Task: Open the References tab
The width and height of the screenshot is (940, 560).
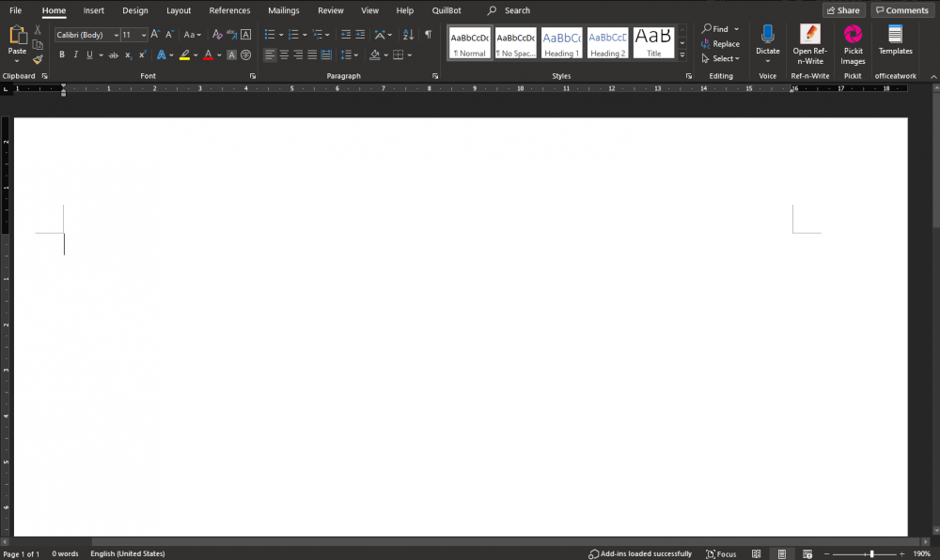Action: 229,10
